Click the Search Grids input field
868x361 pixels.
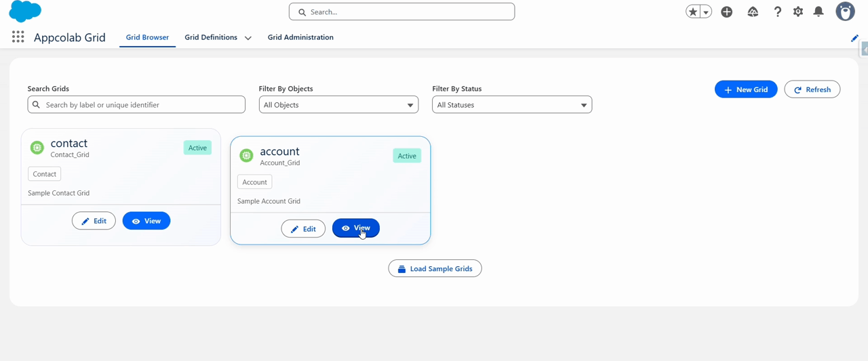point(136,105)
